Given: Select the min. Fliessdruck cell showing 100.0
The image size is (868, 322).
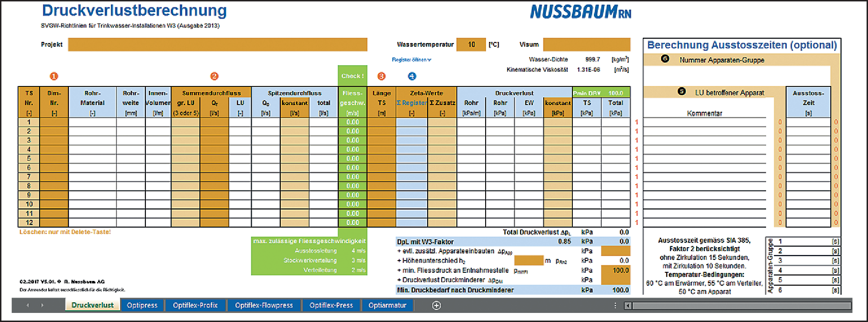Looking at the screenshot, I should click(x=615, y=271).
